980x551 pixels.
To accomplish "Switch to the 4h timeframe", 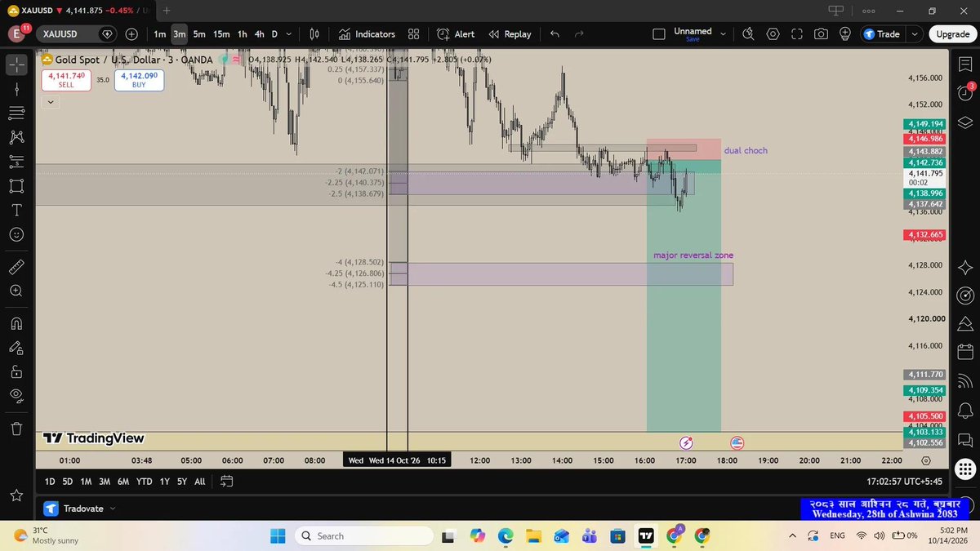I will tap(259, 34).
